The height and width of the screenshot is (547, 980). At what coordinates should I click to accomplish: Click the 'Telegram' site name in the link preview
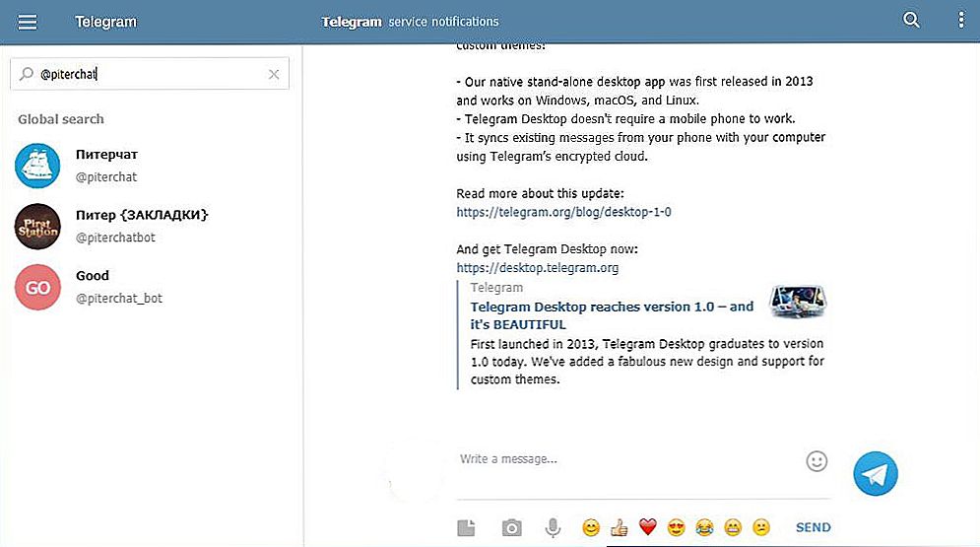click(496, 288)
